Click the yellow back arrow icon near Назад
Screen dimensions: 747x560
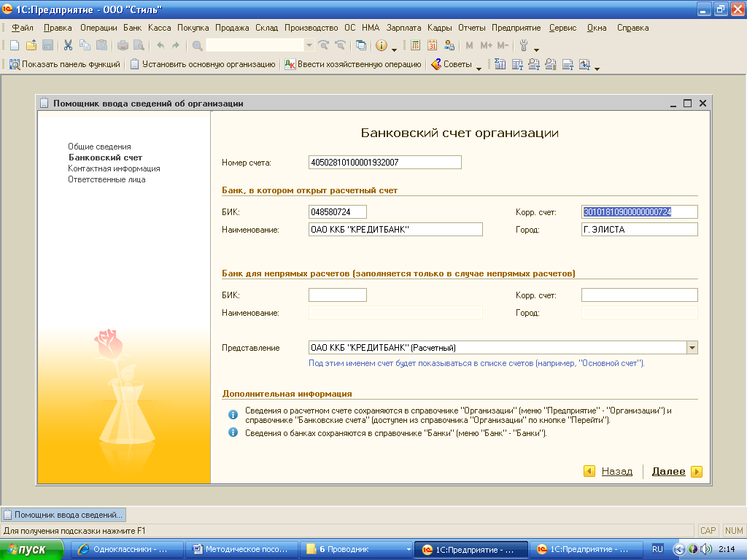click(589, 472)
